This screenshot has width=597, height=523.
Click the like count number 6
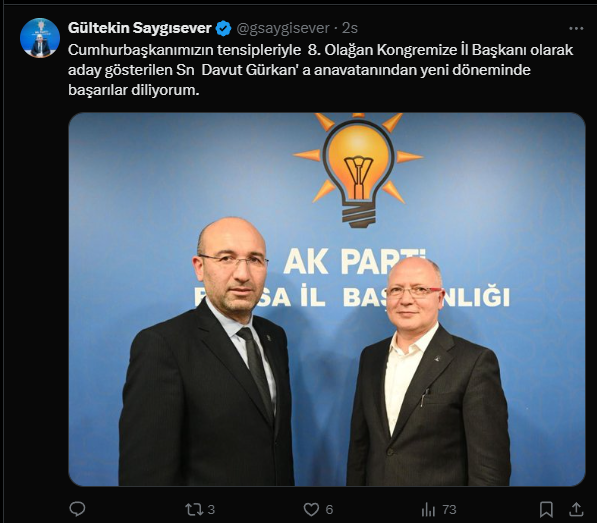329,509
